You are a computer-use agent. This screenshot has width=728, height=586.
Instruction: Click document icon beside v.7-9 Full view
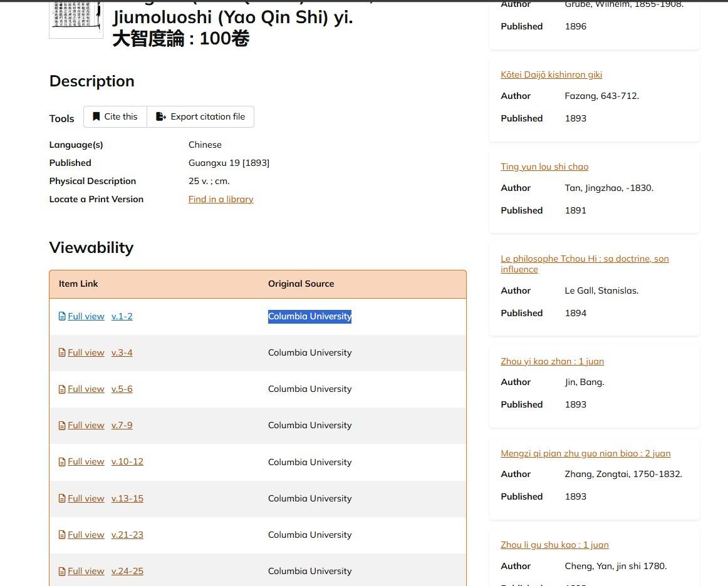[x=62, y=425]
